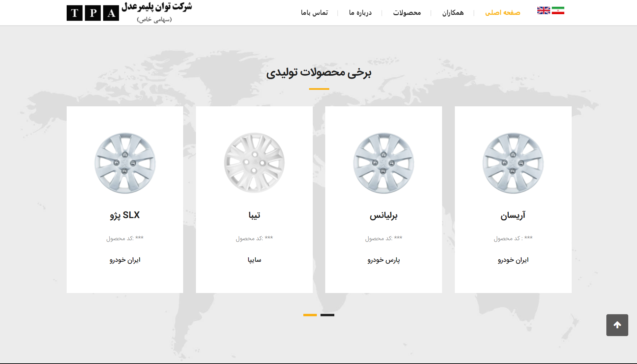The height and width of the screenshot is (364, 637).
Task: Switch to the black carousel page indicator
Action: pyautogui.click(x=327, y=315)
